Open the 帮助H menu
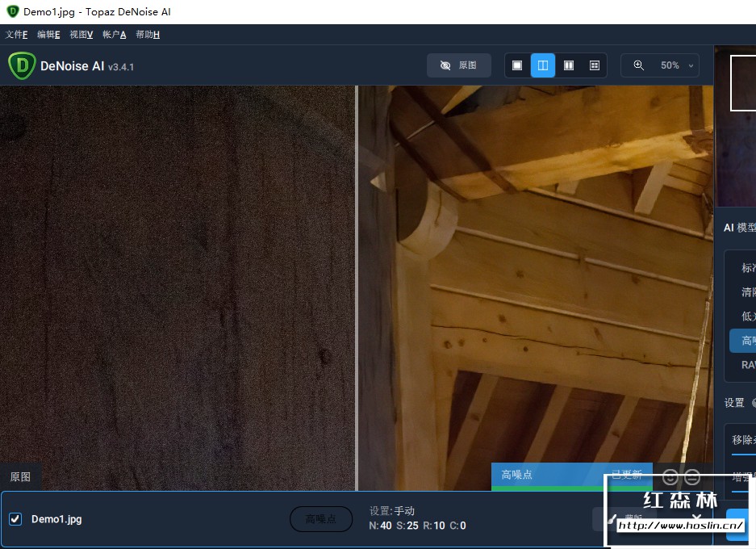 coord(148,35)
